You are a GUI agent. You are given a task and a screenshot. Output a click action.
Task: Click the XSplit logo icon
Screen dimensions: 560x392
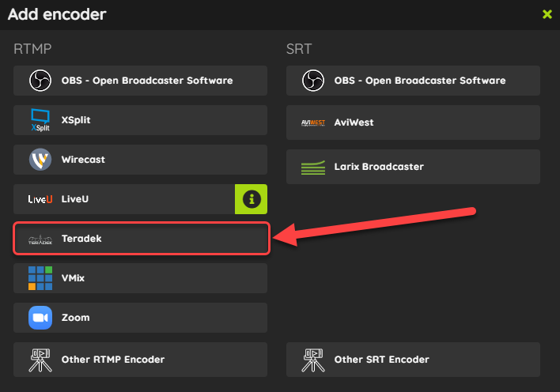coord(40,120)
